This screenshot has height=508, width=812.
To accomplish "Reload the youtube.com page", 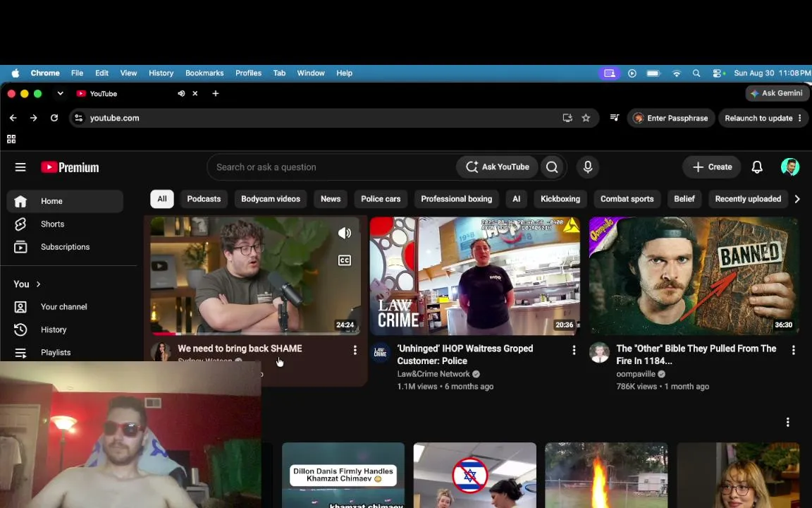I will tap(54, 119).
